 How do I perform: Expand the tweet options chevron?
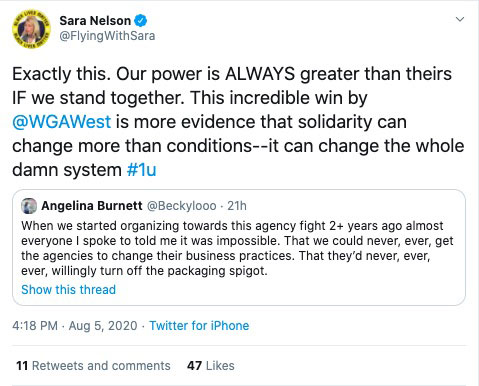click(460, 19)
